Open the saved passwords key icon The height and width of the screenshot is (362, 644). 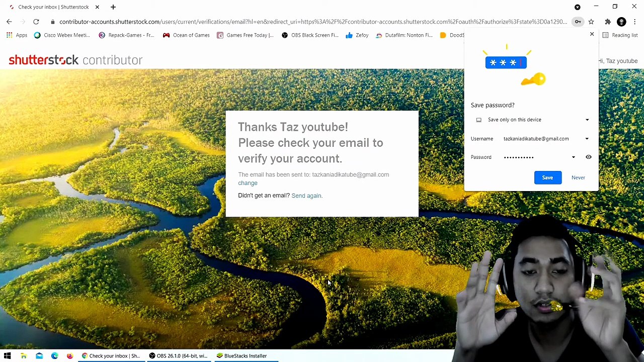point(578,22)
